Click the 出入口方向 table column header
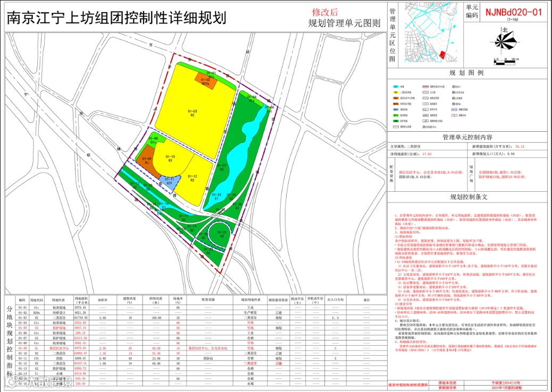This screenshot has width=552, height=392. (335, 300)
